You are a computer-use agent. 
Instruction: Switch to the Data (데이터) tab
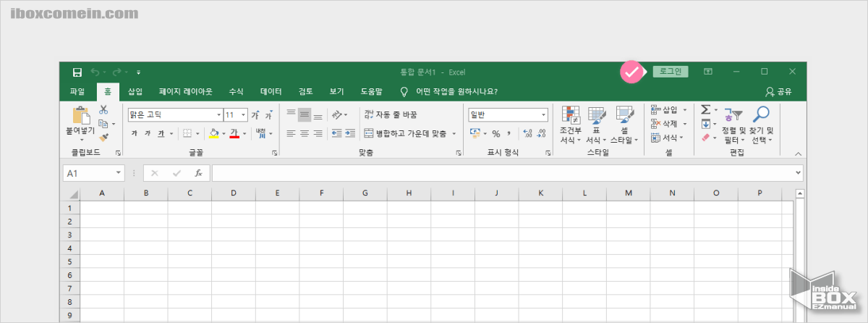[x=271, y=91]
